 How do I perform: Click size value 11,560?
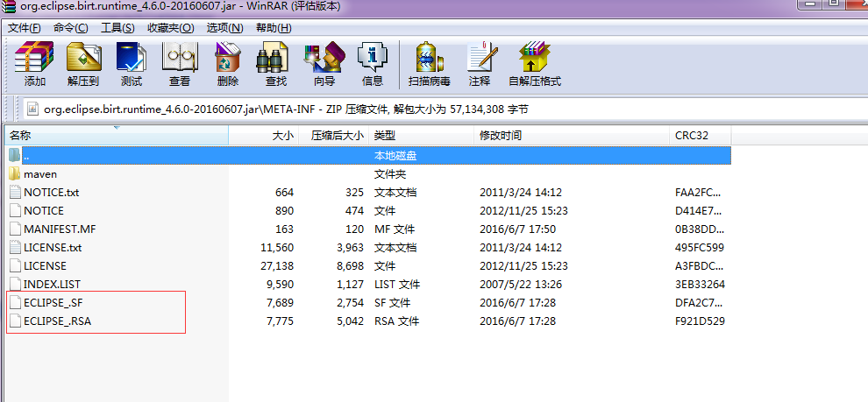(277, 248)
